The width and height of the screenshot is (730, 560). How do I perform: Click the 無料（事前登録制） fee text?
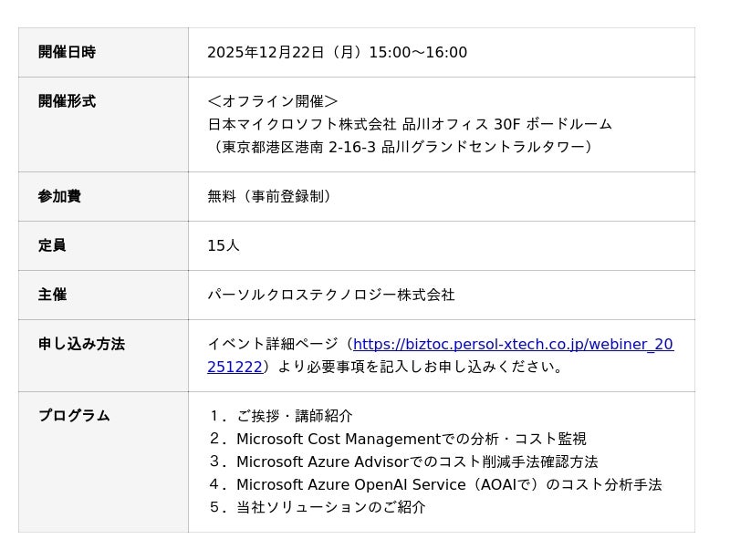click(x=272, y=197)
